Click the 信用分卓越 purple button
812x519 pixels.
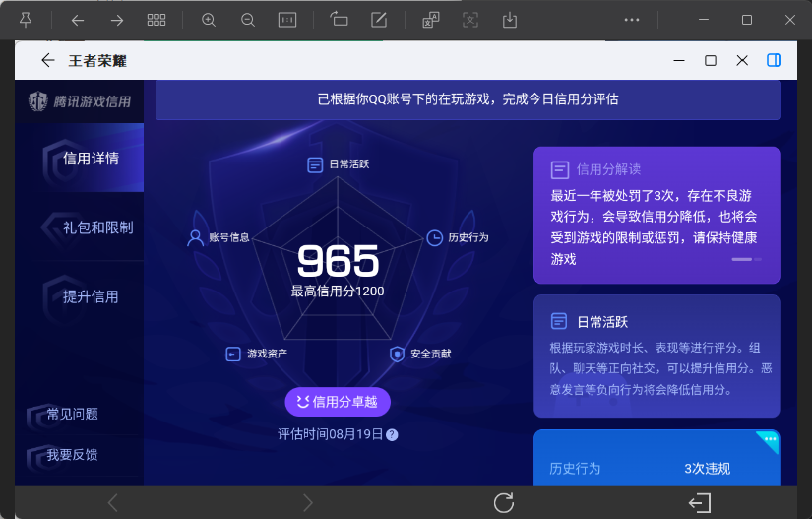click(x=338, y=402)
